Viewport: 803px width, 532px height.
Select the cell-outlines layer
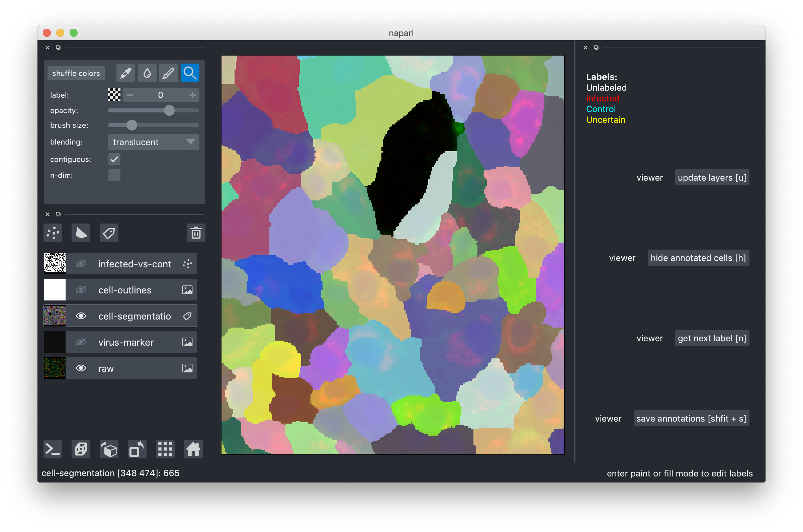tap(125, 290)
